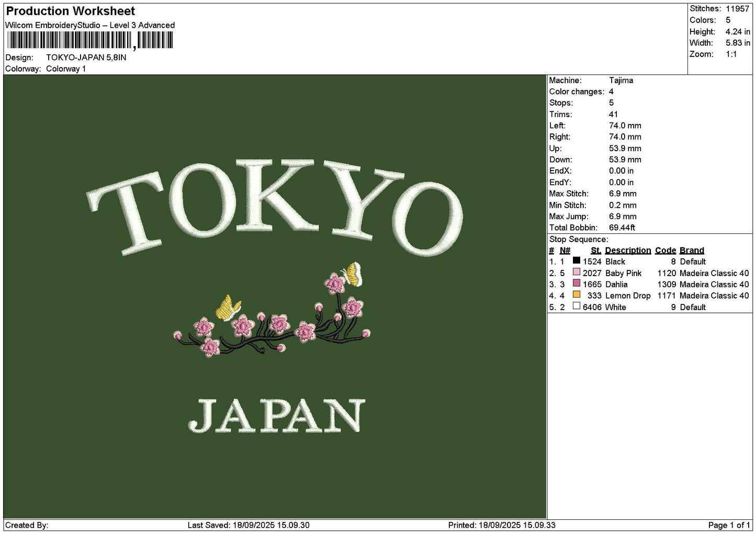This screenshot has height=534, width=756.
Task: Click the Left label in the machine info
Action: (x=557, y=126)
